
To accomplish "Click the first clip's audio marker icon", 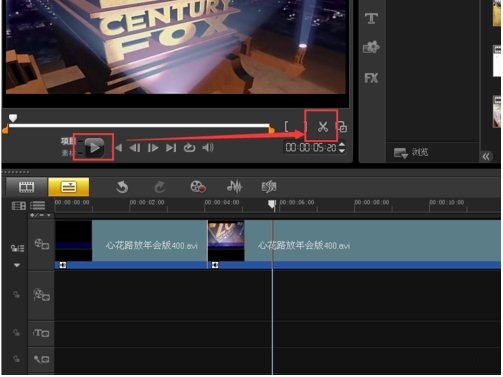I will click(63, 265).
